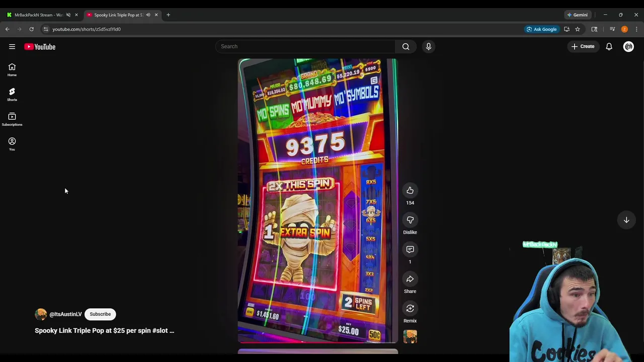Screen dimensions: 644x362
Task: Share this Short
Action: pyautogui.click(x=410, y=279)
